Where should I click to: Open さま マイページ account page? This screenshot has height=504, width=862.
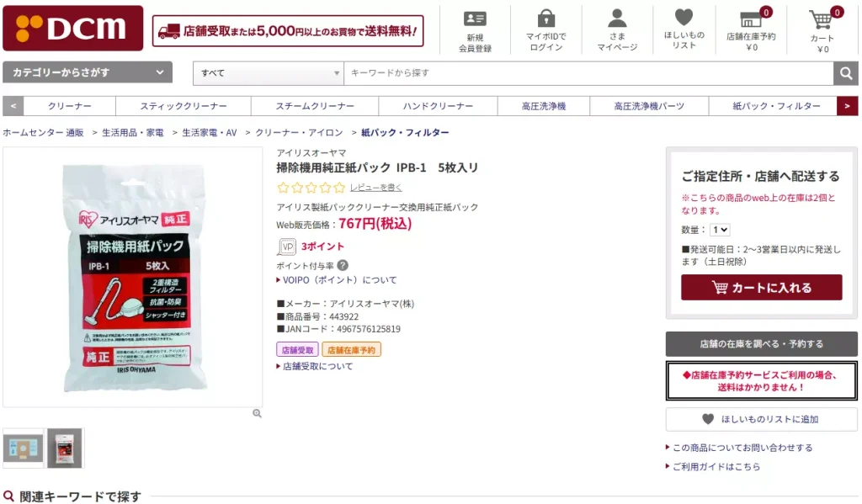pos(617,27)
